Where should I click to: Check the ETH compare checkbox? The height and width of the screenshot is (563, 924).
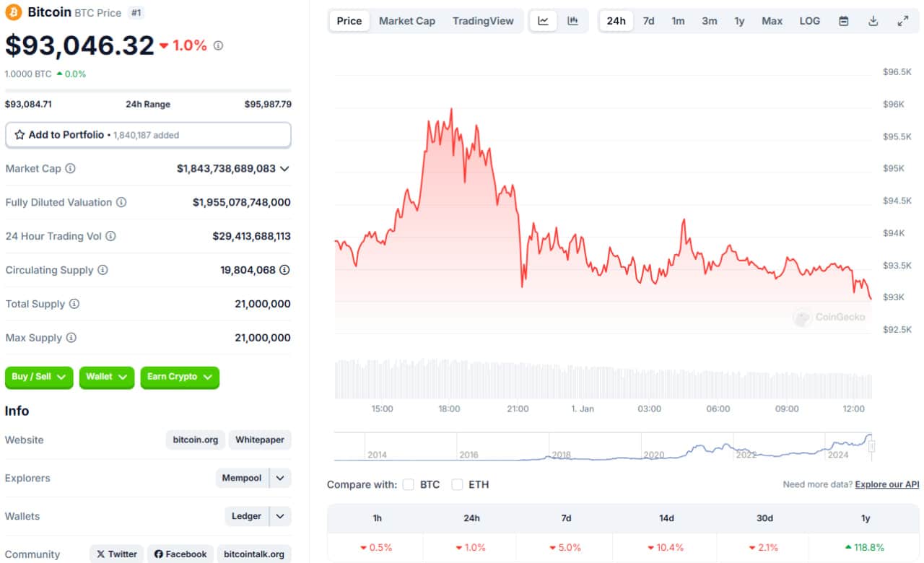pyautogui.click(x=457, y=484)
